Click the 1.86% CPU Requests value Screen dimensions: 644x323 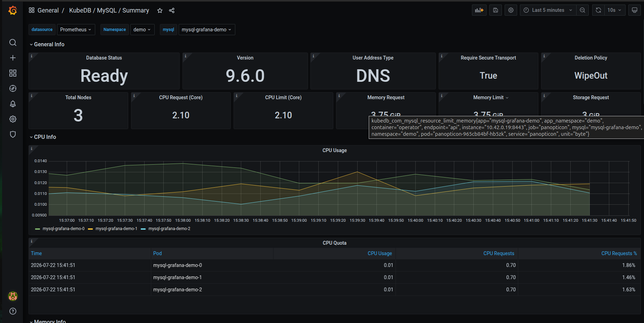click(x=628, y=265)
